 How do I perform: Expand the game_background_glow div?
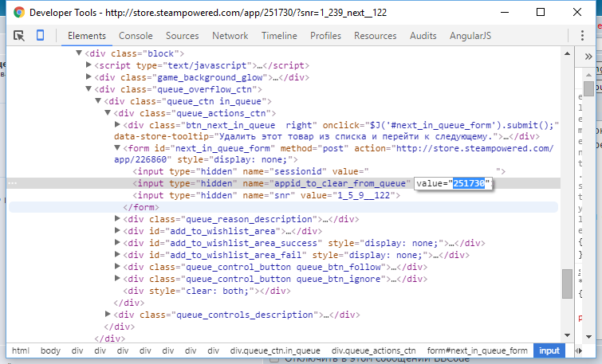pyautogui.click(x=89, y=76)
